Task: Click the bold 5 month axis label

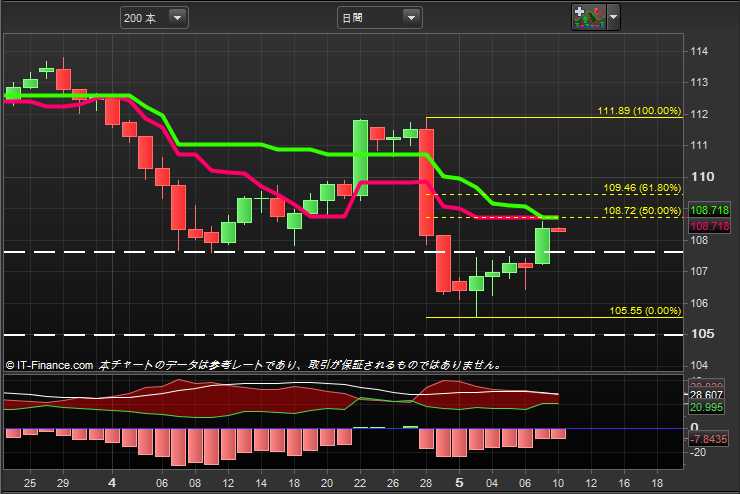Action: 459,483
